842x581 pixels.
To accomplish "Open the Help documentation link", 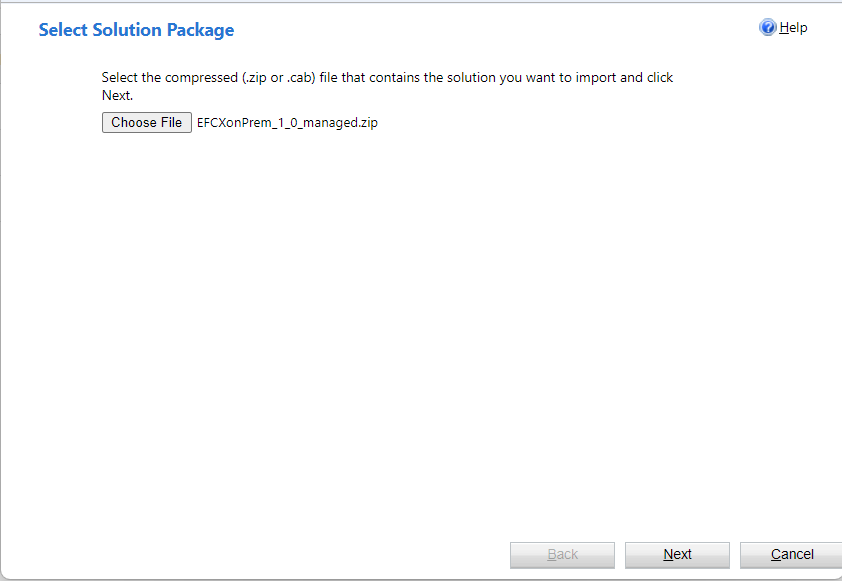I will 789,27.
